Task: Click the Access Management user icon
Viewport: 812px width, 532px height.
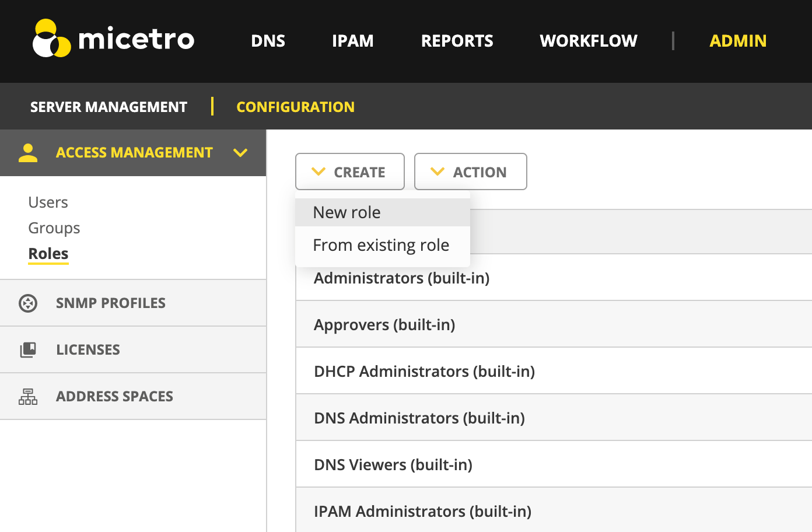Action: (28, 153)
